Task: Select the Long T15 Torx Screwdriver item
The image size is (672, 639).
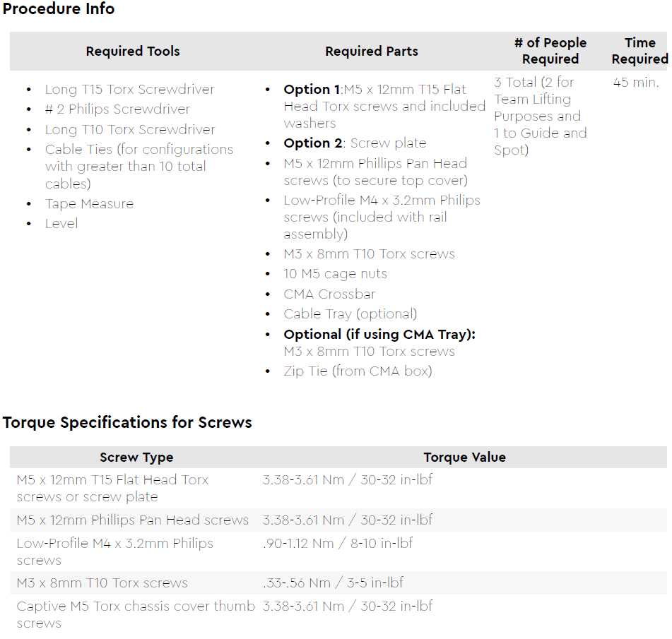Action: 129,89
